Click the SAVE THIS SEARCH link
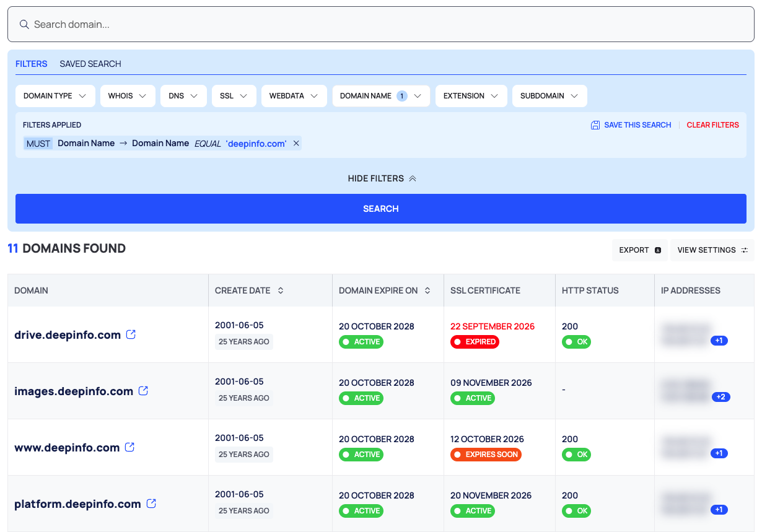Screen dimensions: 762x532 click(637, 125)
